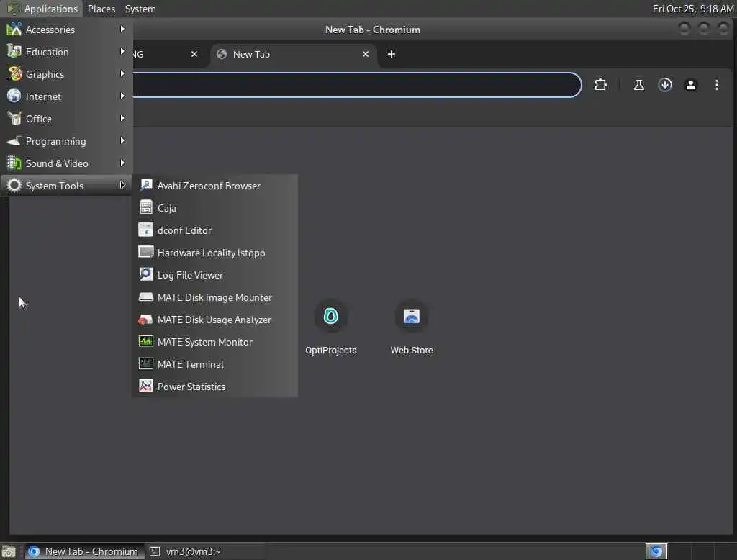Image resolution: width=737 pixels, height=560 pixels.
Task: Launch Hardware Locality lstopo by its label
Action: click(x=211, y=253)
